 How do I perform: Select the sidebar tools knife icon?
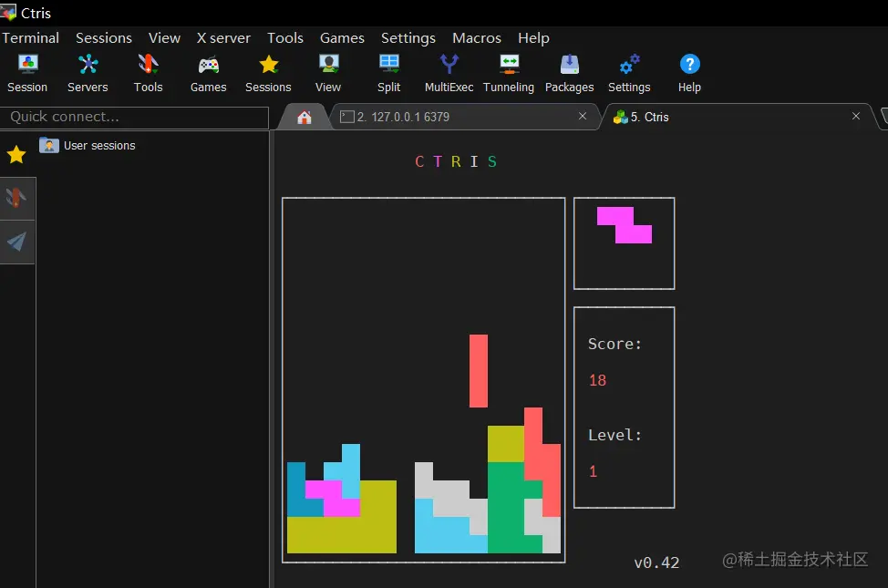click(15, 198)
